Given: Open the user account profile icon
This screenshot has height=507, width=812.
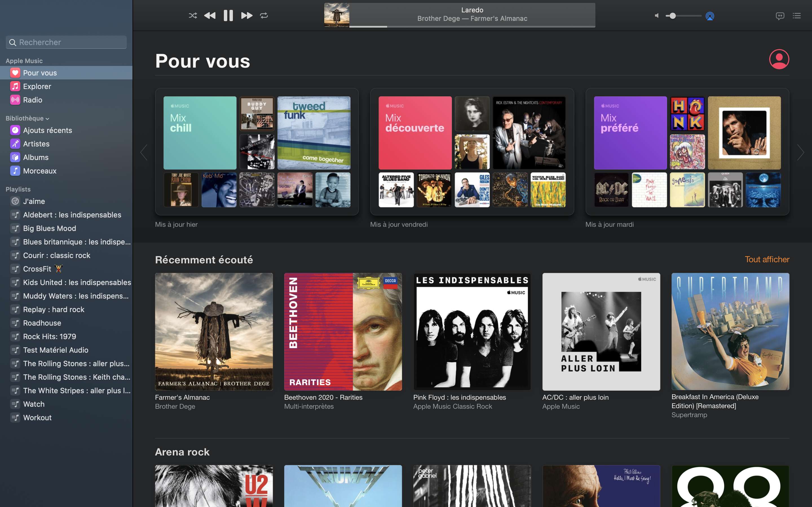Looking at the screenshot, I should pyautogui.click(x=779, y=59).
